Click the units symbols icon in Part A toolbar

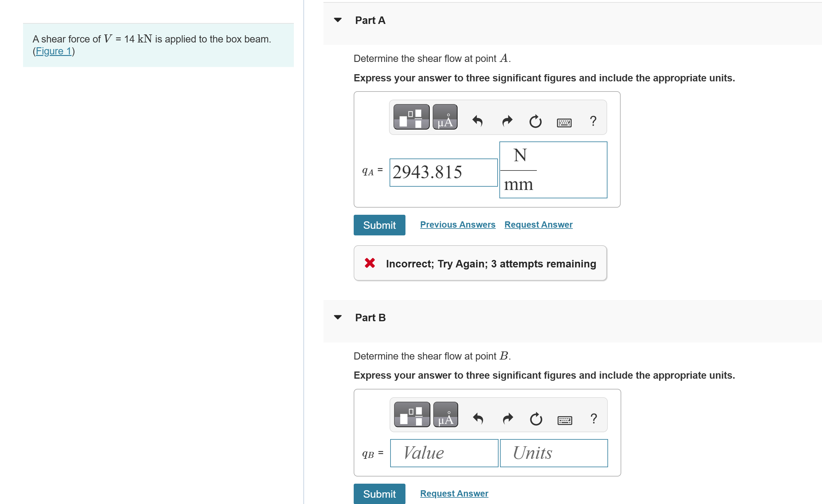445,117
